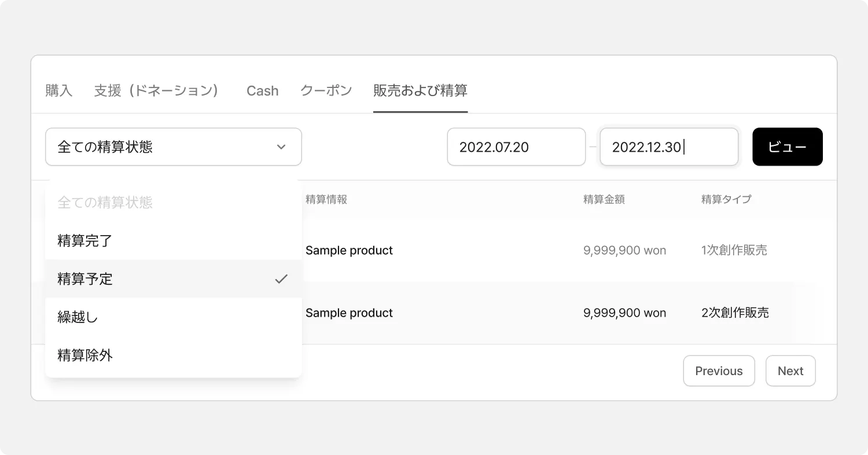868x455 pixels.
Task: Click the checkmark beside 精算予定
Action: (x=281, y=279)
